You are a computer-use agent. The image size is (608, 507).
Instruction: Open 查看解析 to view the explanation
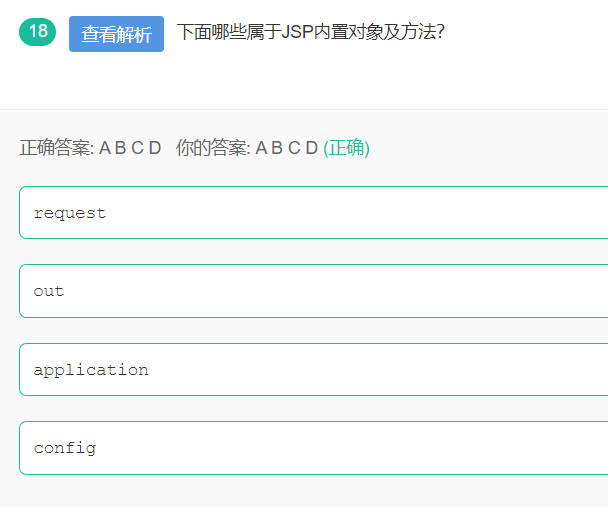116,34
